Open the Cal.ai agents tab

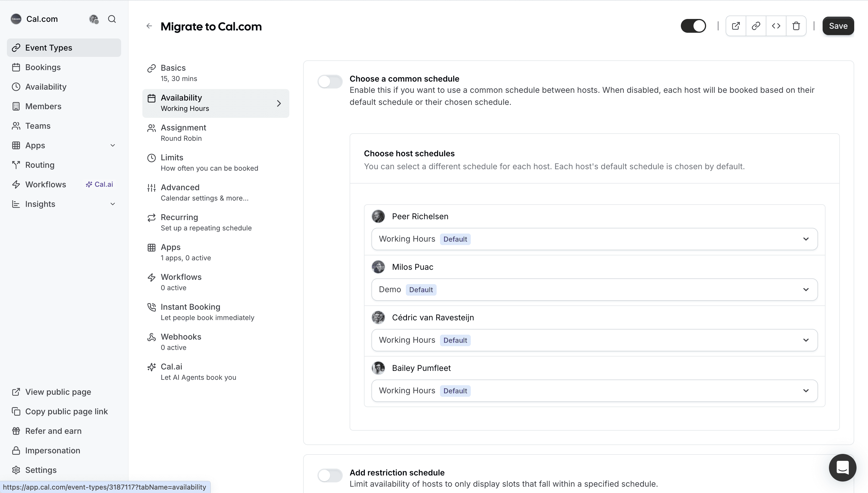(216, 372)
